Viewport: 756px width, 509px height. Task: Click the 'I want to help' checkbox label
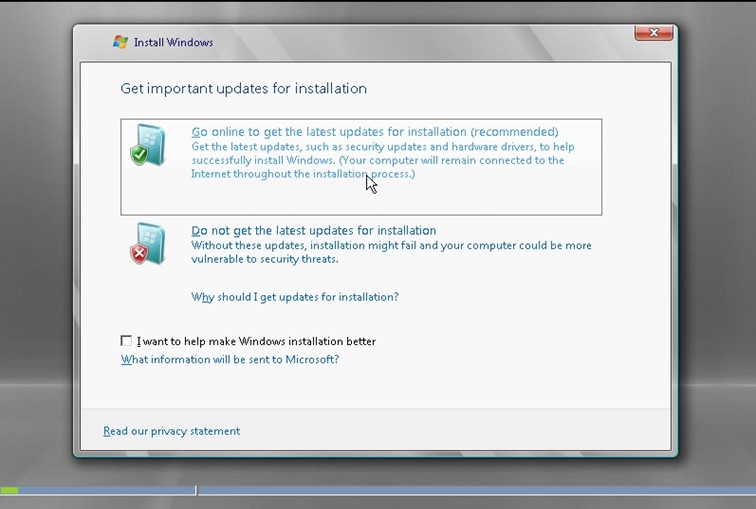(x=256, y=341)
